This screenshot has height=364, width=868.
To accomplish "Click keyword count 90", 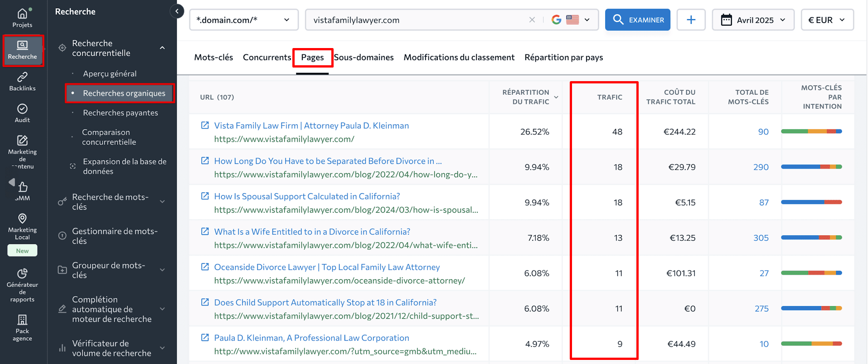I will (x=763, y=132).
